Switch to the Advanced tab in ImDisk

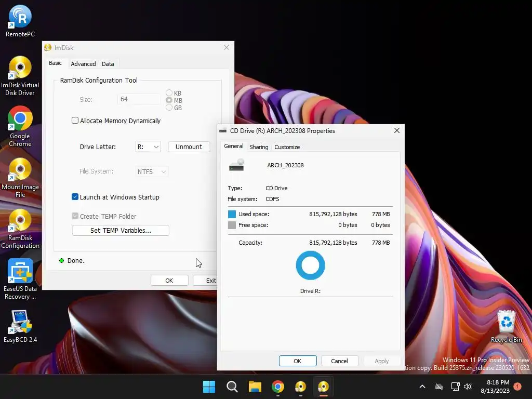click(83, 64)
